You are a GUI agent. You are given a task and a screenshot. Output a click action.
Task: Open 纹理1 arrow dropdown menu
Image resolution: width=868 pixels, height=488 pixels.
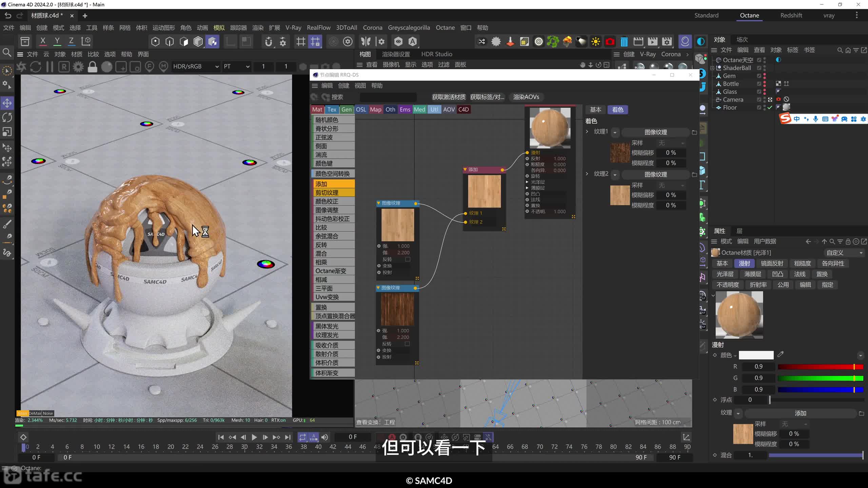coord(615,132)
